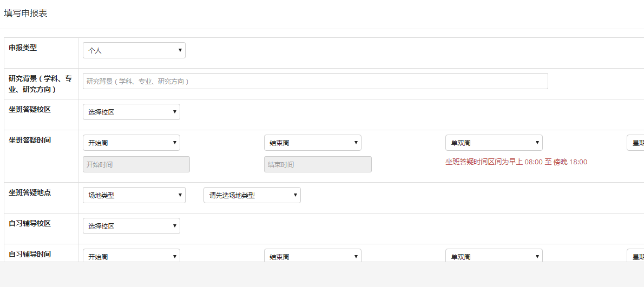Screen dimensions: 644x287
Task: Open the 星期 dropdown in 坐班答疑时间 row
Action: [635, 143]
